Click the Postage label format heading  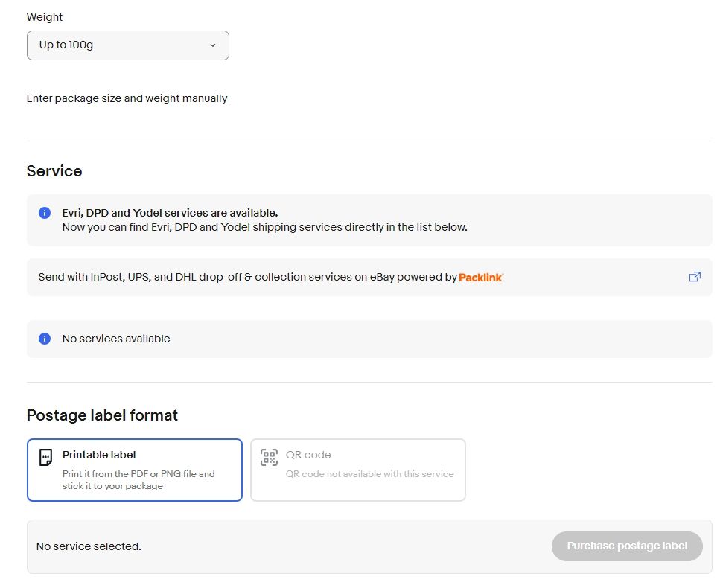(x=102, y=415)
